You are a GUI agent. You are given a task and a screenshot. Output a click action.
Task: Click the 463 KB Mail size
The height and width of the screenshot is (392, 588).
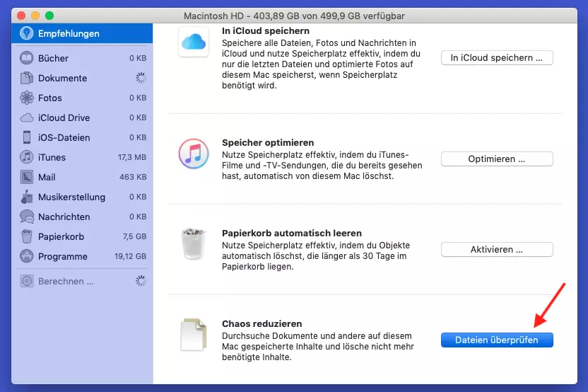click(x=133, y=177)
